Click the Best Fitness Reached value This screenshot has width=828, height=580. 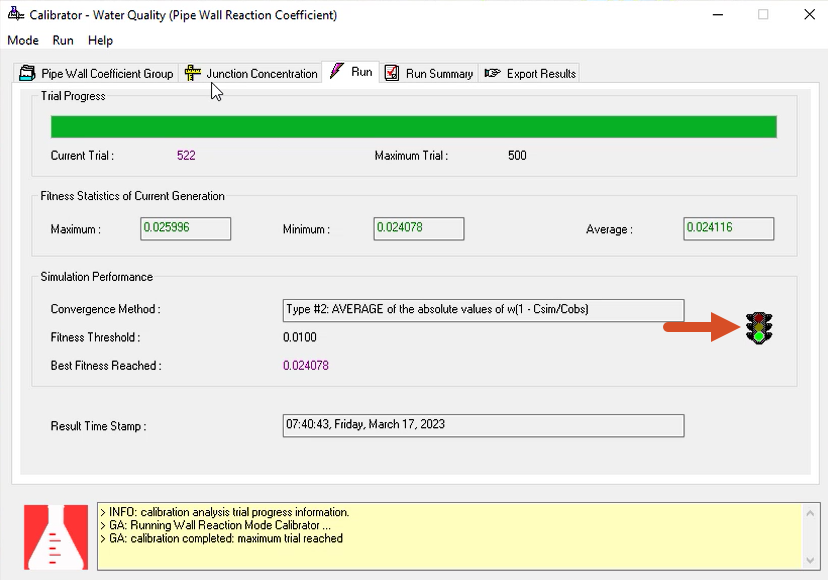(306, 366)
